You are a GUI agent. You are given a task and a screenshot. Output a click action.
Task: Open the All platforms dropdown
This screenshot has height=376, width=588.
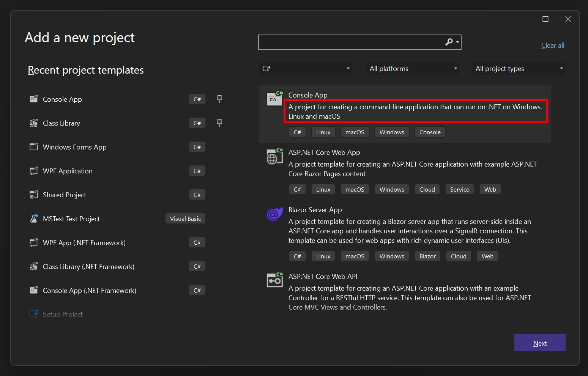[x=455, y=68]
